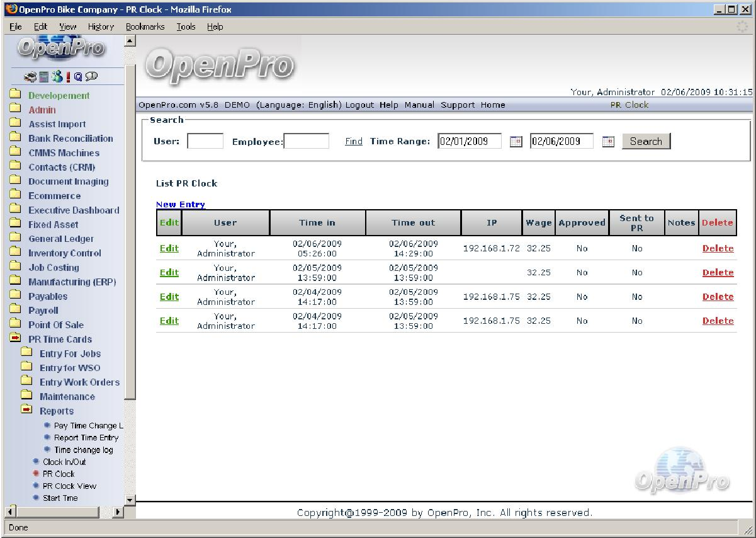
Task: Open the Bookmarks menu
Action: [145, 26]
